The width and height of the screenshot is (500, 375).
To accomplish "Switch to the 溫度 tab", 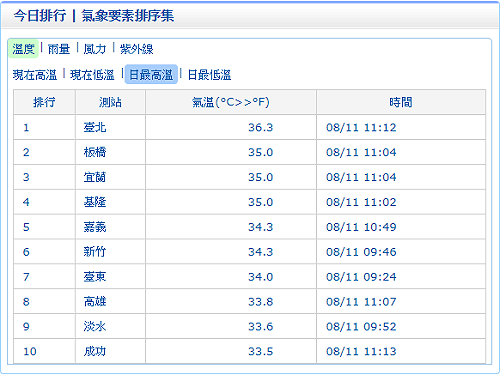I will (x=23, y=49).
